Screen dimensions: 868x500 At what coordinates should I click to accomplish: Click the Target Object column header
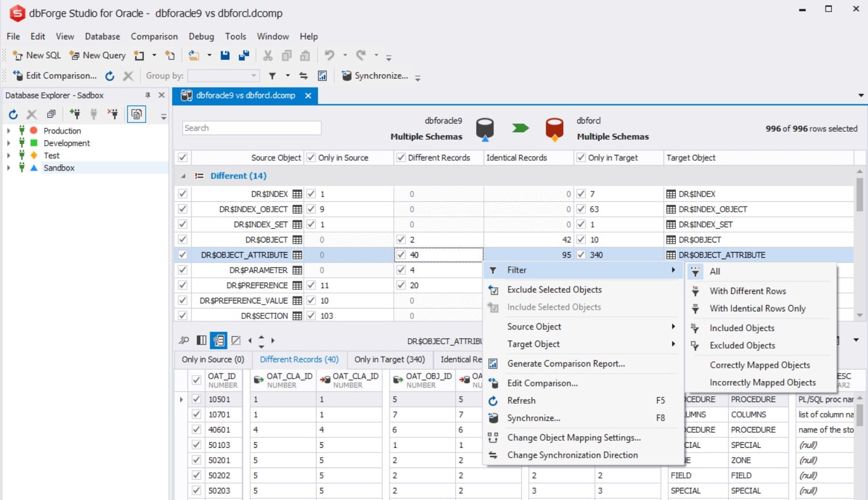(x=758, y=157)
